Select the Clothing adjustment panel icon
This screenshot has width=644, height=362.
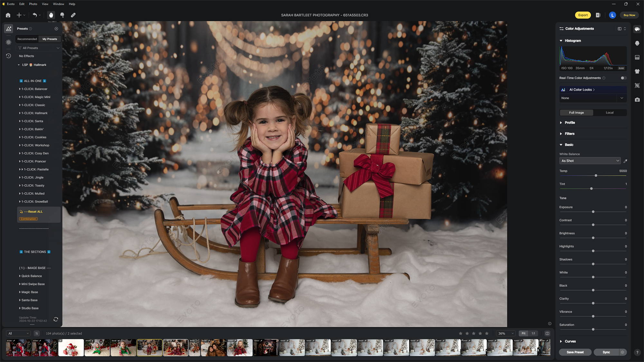click(x=637, y=71)
